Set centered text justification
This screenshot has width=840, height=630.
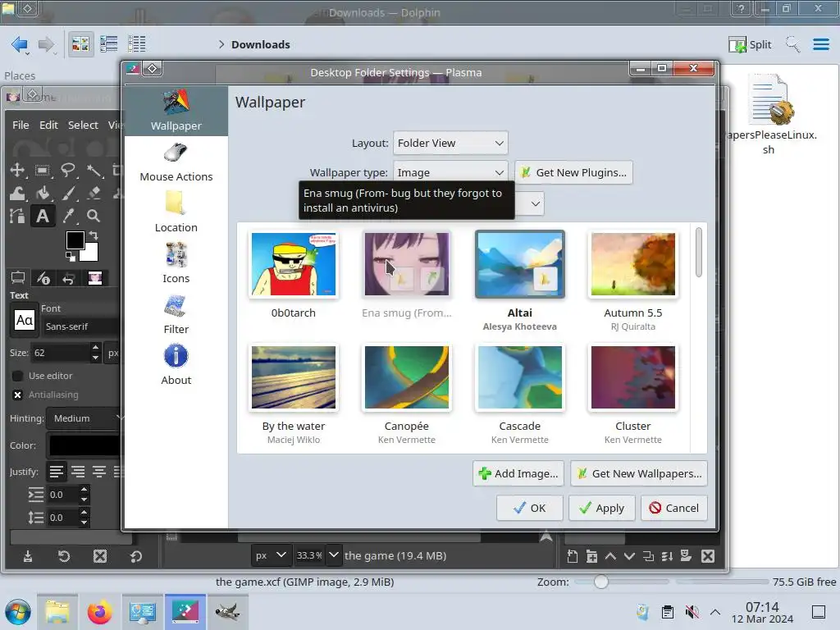pyautogui.click(x=99, y=472)
